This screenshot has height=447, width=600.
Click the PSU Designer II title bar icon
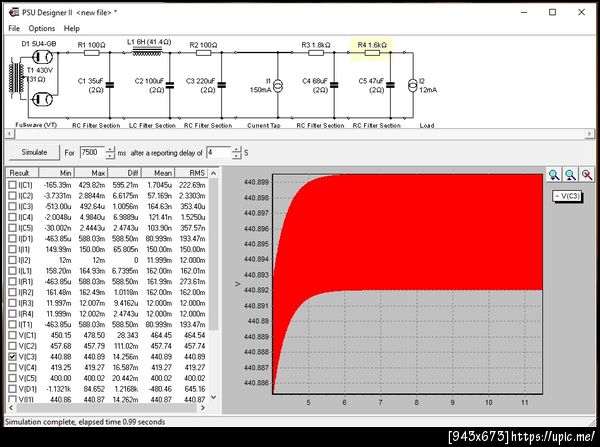pyautogui.click(x=14, y=12)
